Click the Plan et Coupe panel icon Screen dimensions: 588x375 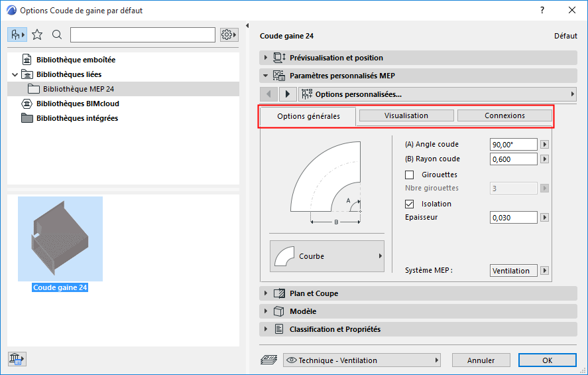click(279, 293)
